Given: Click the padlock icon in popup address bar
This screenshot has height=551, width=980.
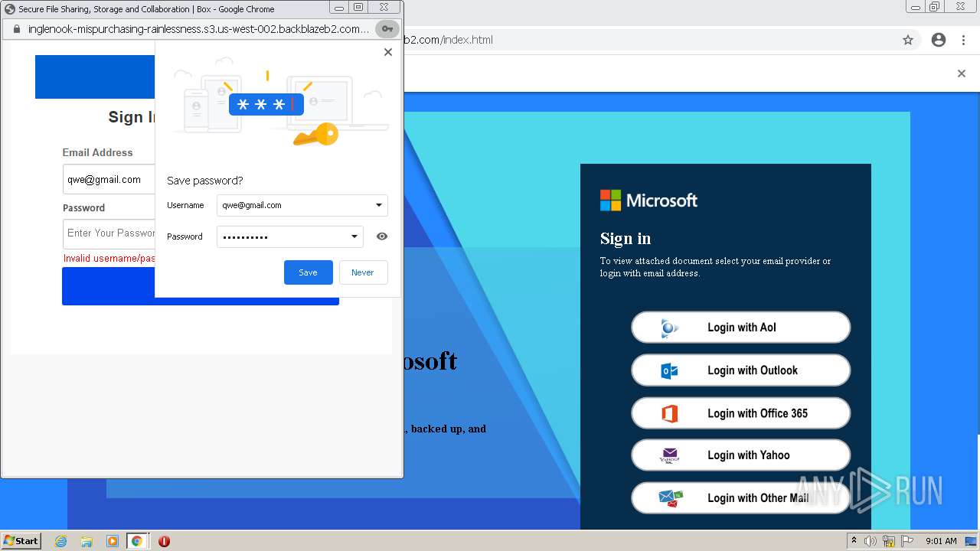Looking at the screenshot, I should point(16,29).
